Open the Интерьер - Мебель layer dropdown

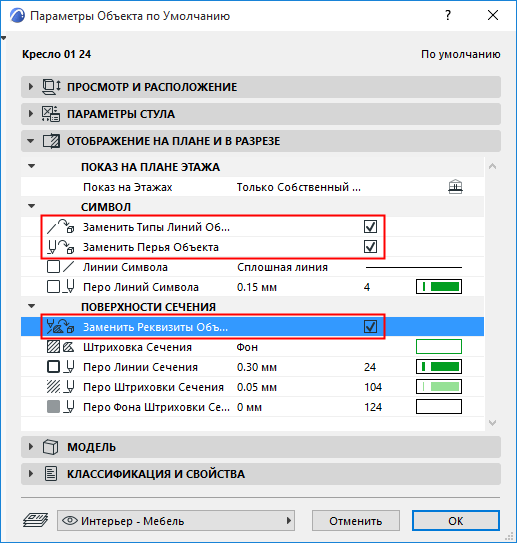176,520
